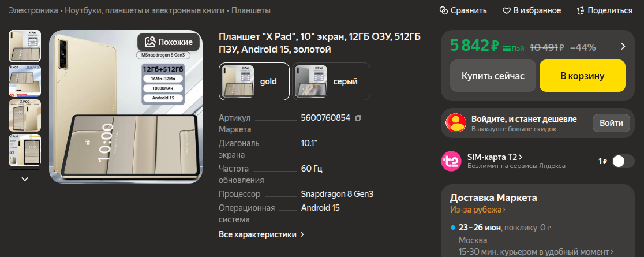Open Похожие similar-images search icon
The image size is (644, 257).
(x=150, y=42)
